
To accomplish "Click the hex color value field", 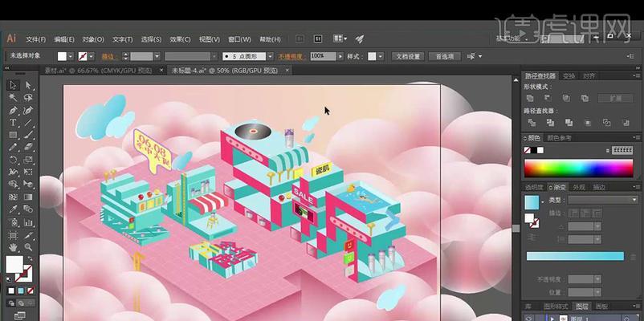I will pyautogui.click(x=622, y=150).
